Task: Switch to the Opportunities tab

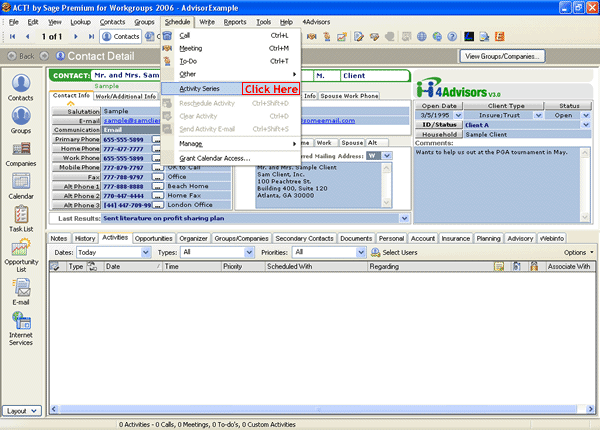Action: (153, 238)
